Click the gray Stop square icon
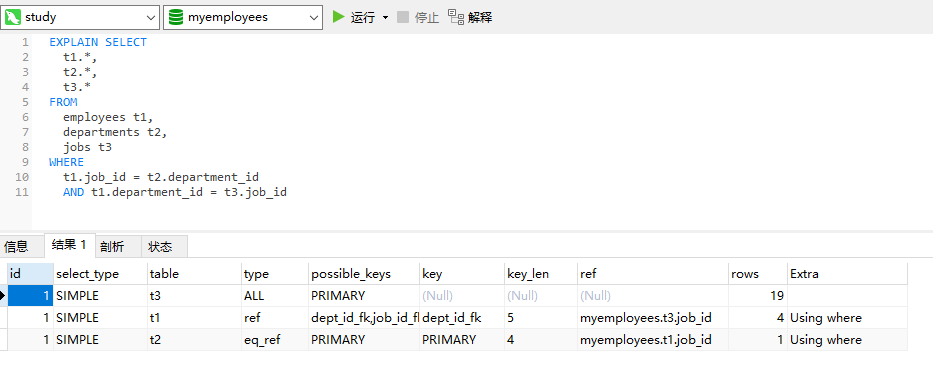 [403, 17]
